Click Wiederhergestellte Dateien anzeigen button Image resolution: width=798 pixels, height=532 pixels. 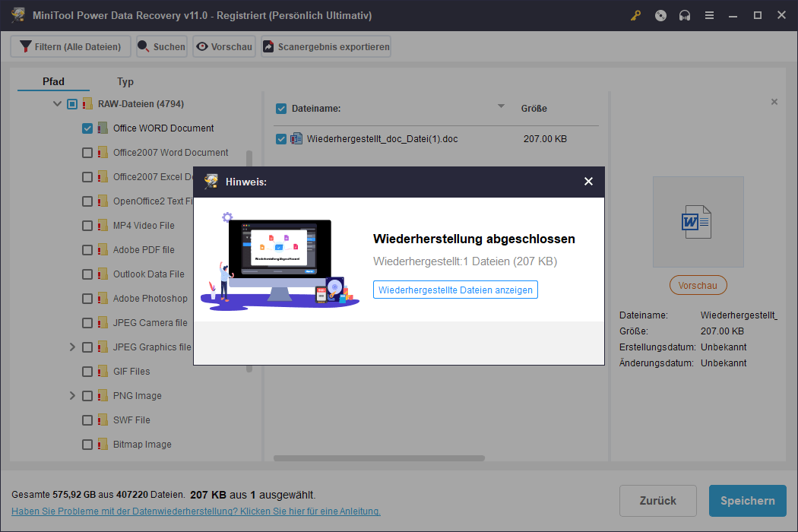455,290
